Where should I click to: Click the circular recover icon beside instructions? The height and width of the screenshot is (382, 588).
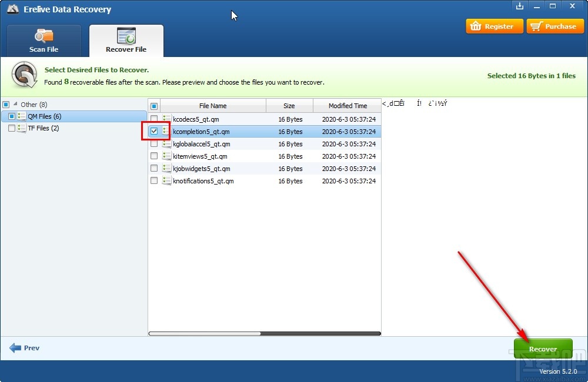[x=24, y=75]
